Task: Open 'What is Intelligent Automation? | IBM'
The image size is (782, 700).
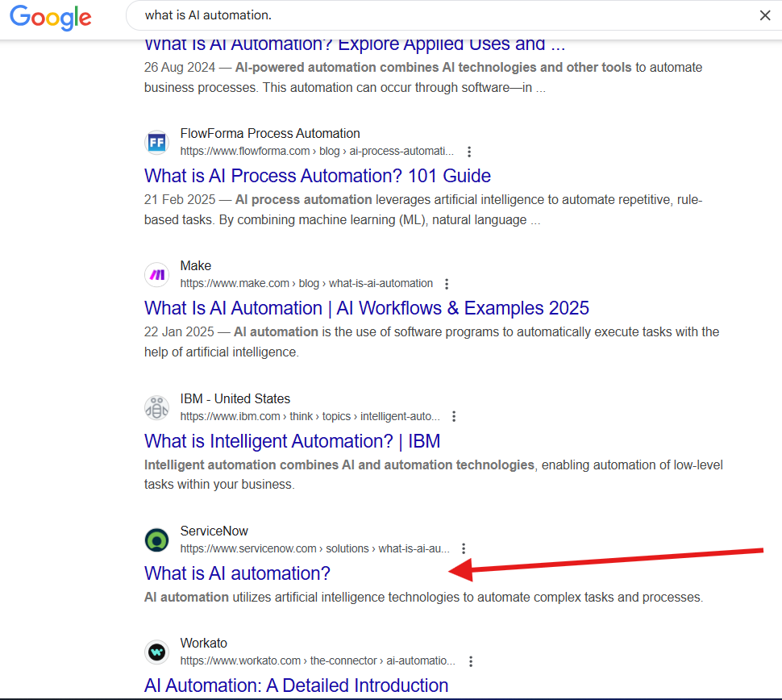Action: (292, 441)
